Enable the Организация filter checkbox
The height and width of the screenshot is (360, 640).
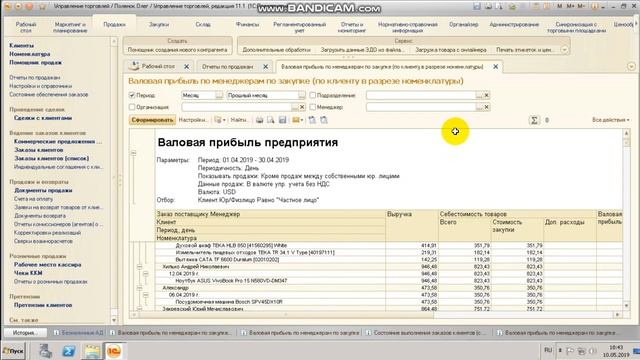coord(132,107)
